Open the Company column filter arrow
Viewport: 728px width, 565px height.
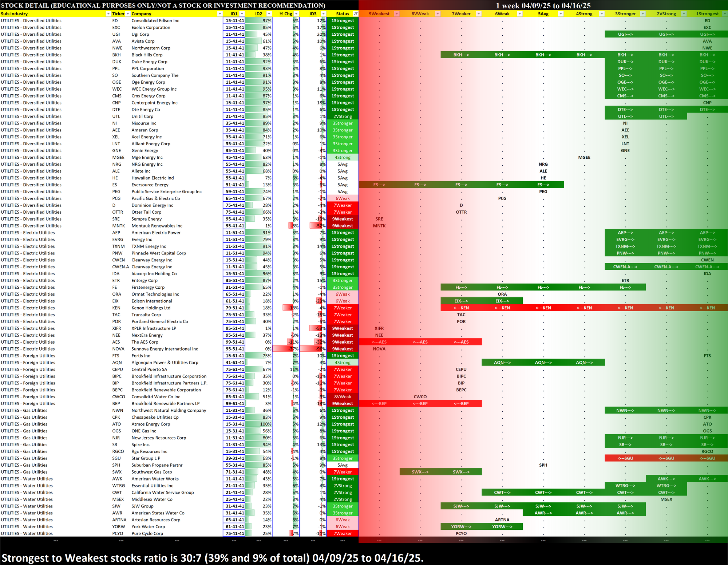[x=219, y=14]
